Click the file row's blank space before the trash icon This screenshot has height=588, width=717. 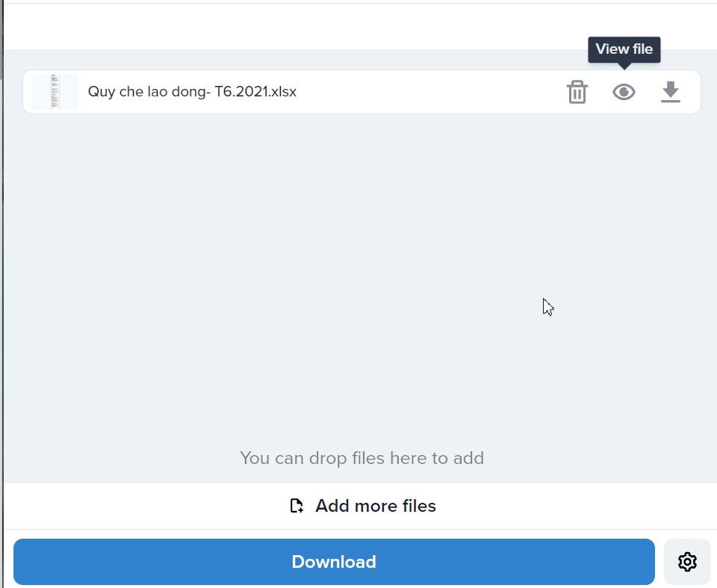[433, 92]
